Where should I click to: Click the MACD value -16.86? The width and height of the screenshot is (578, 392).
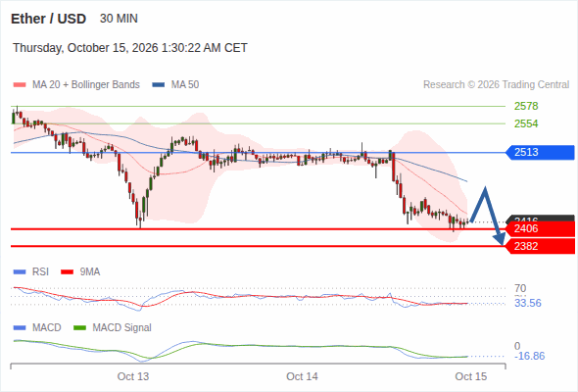tap(530, 356)
